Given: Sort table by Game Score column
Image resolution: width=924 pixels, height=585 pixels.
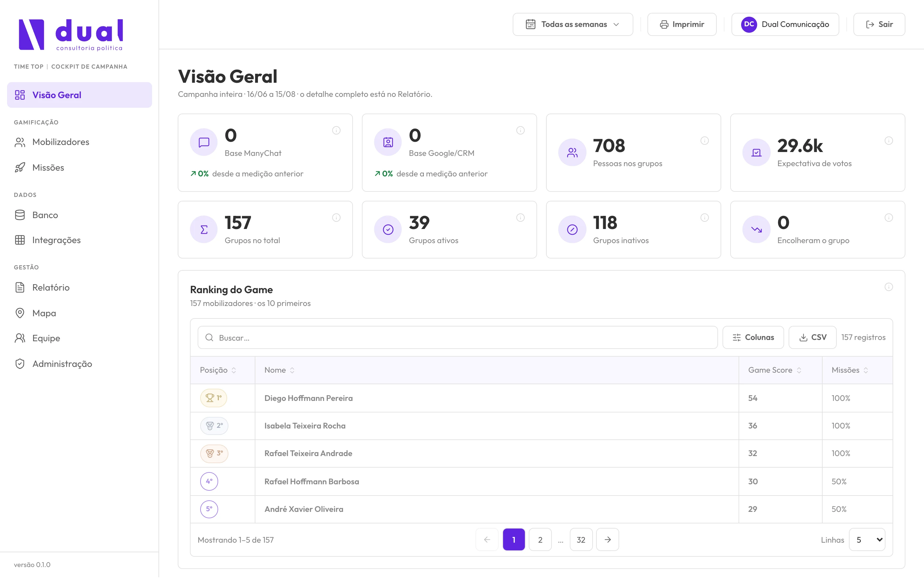Looking at the screenshot, I should [775, 370].
